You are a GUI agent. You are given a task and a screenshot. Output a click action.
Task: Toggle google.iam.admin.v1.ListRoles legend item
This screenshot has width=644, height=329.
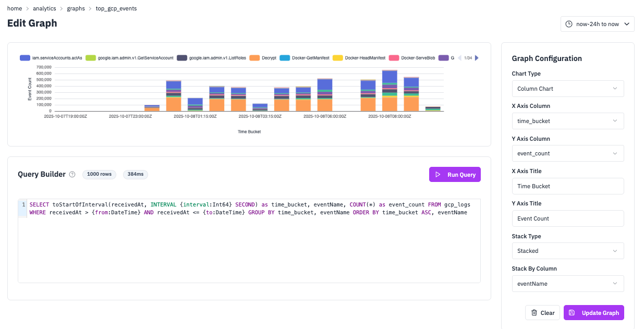[x=210, y=58]
